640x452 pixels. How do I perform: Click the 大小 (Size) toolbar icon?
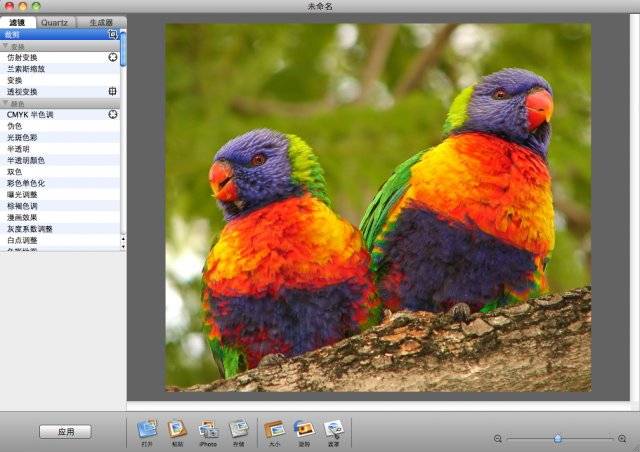click(x=274, y=429)
